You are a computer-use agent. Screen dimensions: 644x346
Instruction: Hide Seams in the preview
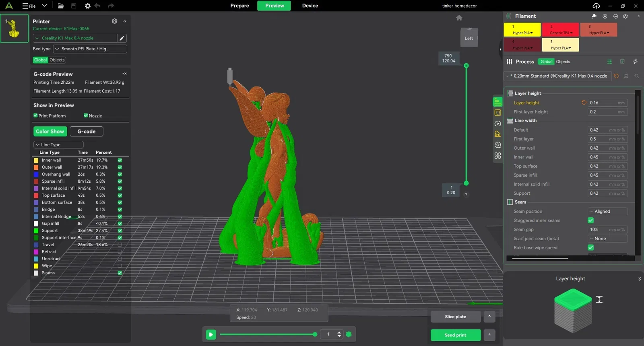[x=120, y=273]
